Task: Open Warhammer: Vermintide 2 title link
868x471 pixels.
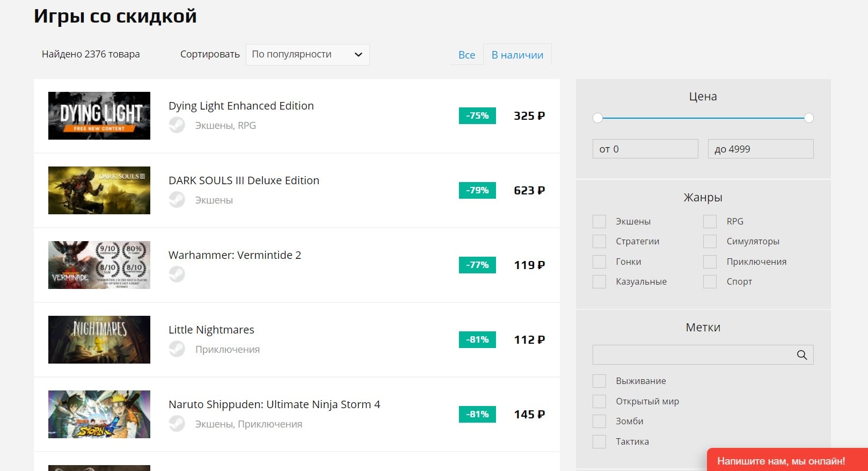Action: coord(235,255)
